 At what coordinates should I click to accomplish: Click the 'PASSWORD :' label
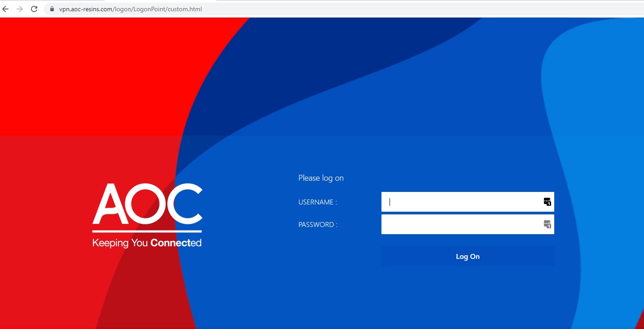pyautogui.click(x=318, y=225)
